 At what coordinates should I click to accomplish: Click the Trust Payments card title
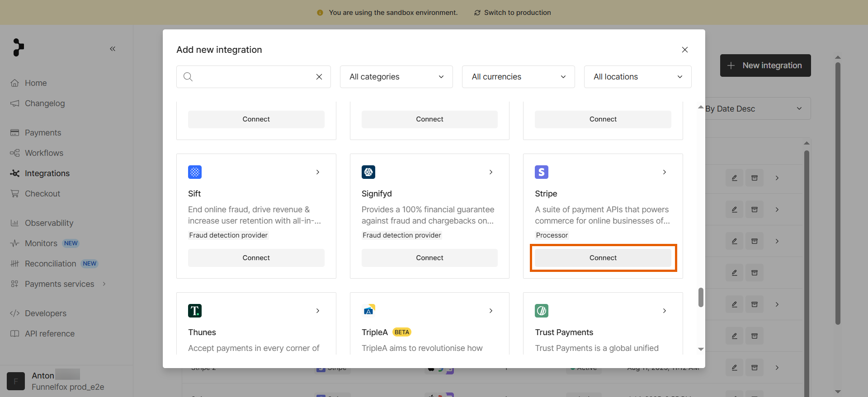coord(564,332)
